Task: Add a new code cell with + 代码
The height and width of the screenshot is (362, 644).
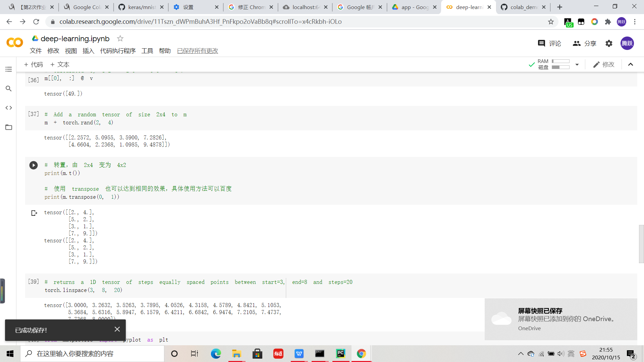Action: tap(34, 64)
